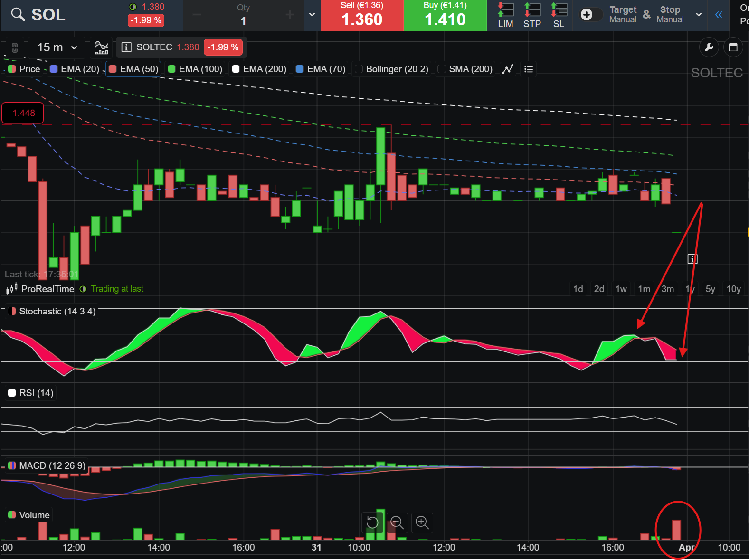Open the quantity dropdown arrow

pos(312,15)
